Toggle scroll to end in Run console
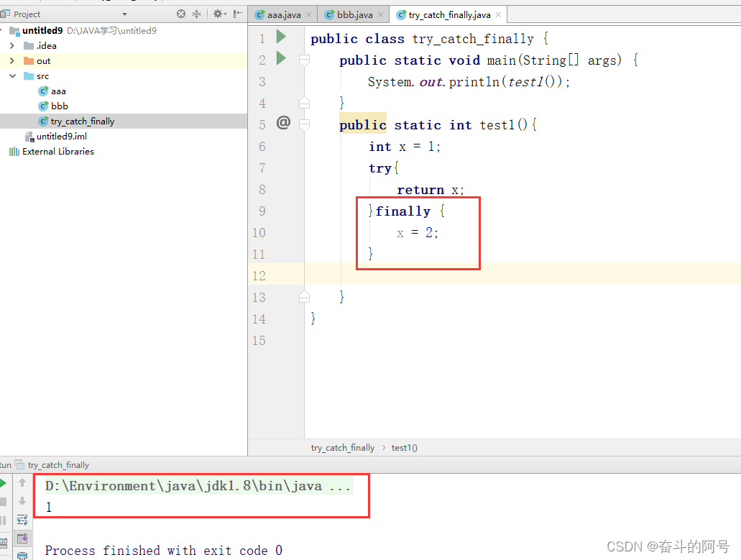Screen dimensions: 741x560 pyautogui.click(x=22, y=538)
